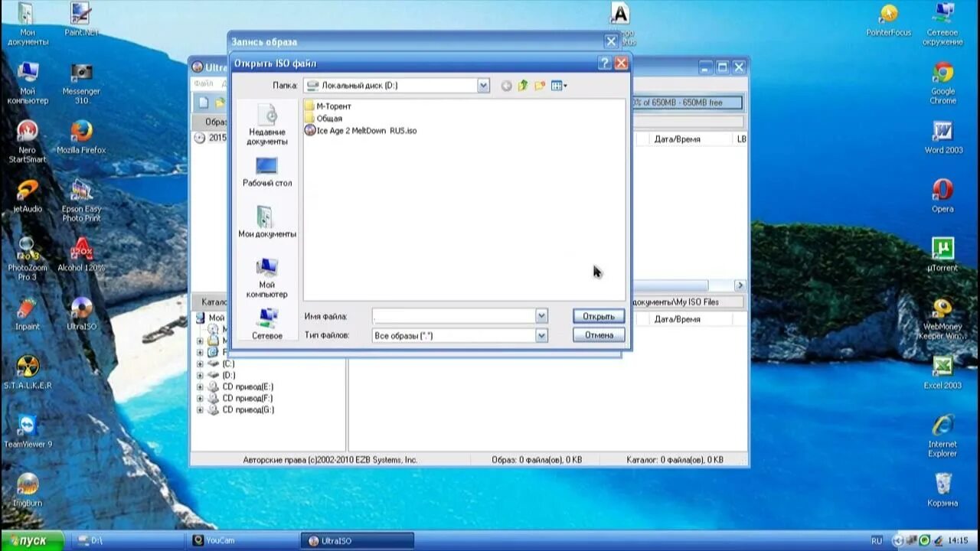Create a new folder in dialog
980x551 pixels.
pos(540,86)
